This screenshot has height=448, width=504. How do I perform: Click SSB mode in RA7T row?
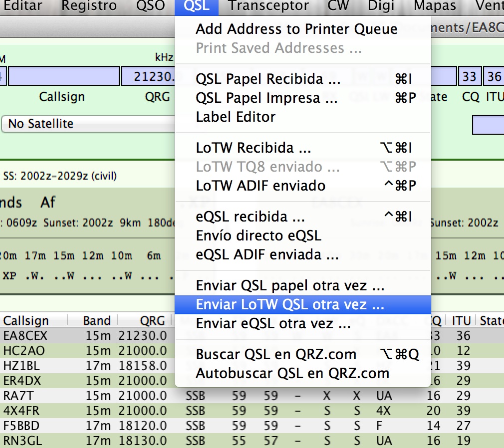point(195,396)
